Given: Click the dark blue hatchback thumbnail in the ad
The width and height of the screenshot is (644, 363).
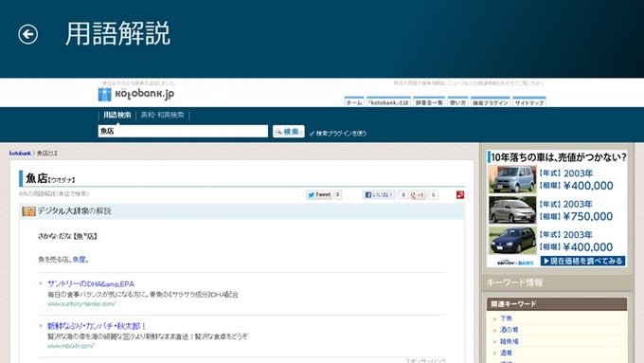Looking at the screenshot, I should pyautogui.click(x=512, y=241).
